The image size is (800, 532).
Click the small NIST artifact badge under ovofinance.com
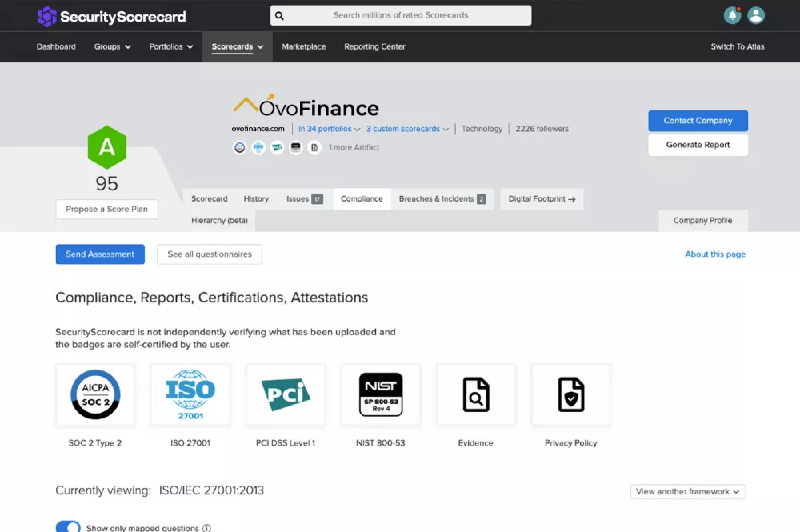coord(296,147)
